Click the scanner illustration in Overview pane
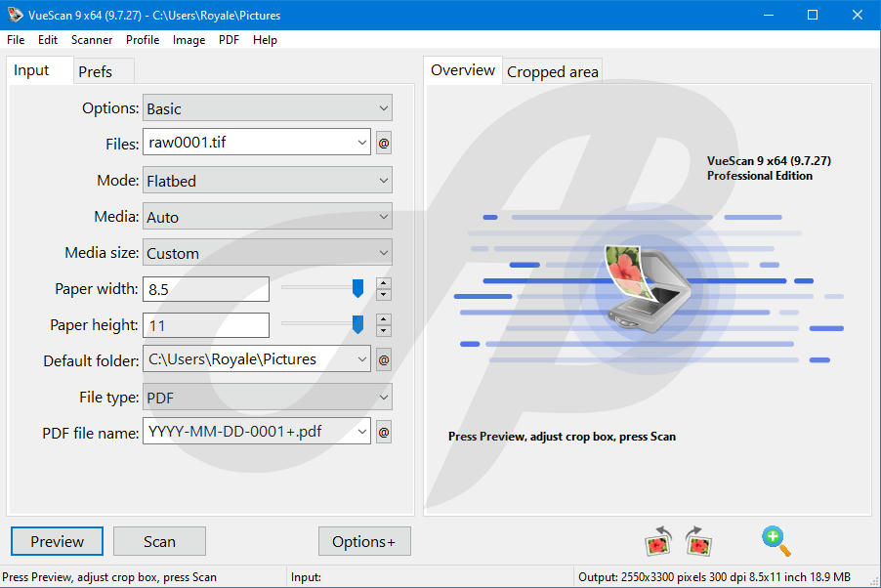The width and height of the screenshot is (881, 588). 649,288
